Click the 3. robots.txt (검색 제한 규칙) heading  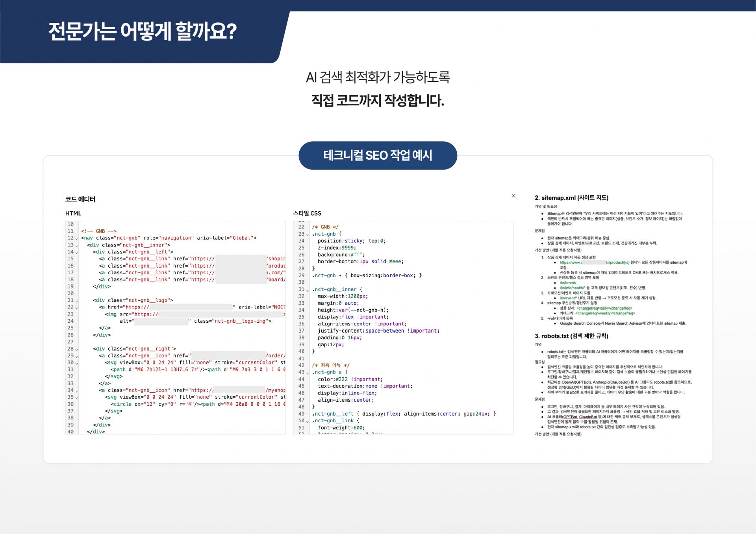click(571, 336)
